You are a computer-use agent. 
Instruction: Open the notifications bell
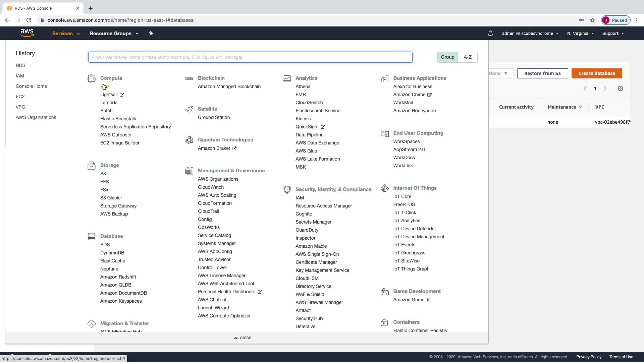click(x=490, y=34)
